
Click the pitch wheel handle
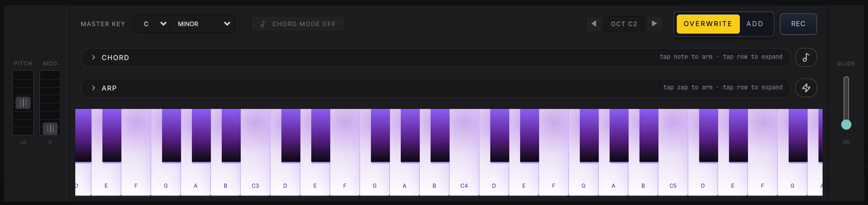coord(23,103)
